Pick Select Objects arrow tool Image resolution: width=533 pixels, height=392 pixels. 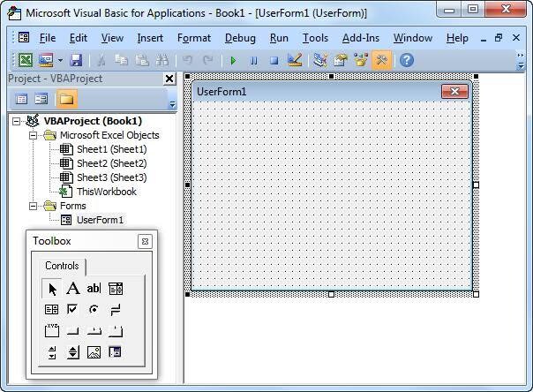click(x=52, y=289)
